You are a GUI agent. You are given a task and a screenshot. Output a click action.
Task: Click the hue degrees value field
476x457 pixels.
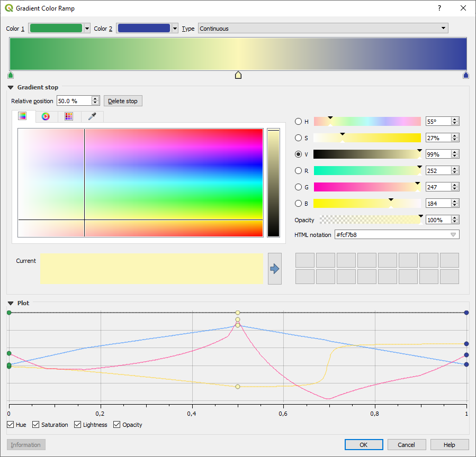point(438,121)
